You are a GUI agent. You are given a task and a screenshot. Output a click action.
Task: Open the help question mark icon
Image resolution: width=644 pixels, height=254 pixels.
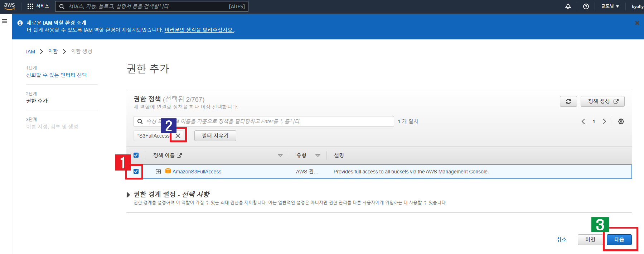coord(586,6)
